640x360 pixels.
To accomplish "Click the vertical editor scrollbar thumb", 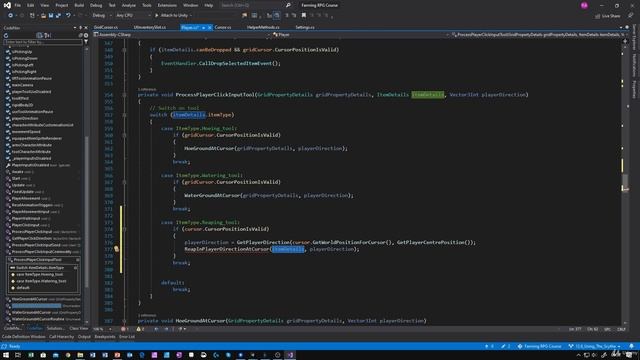I will 625,182.
